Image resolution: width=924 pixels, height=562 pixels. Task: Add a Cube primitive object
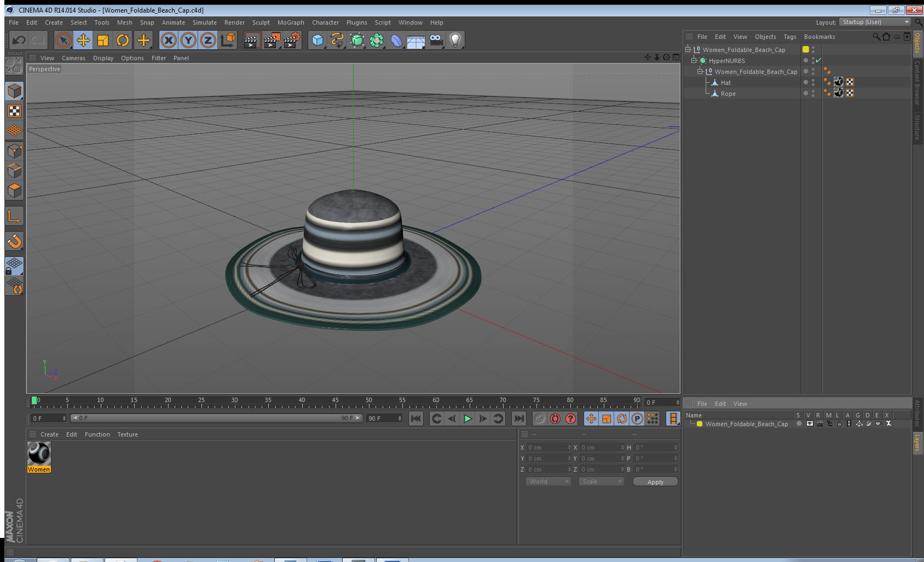tap(317, 40)
